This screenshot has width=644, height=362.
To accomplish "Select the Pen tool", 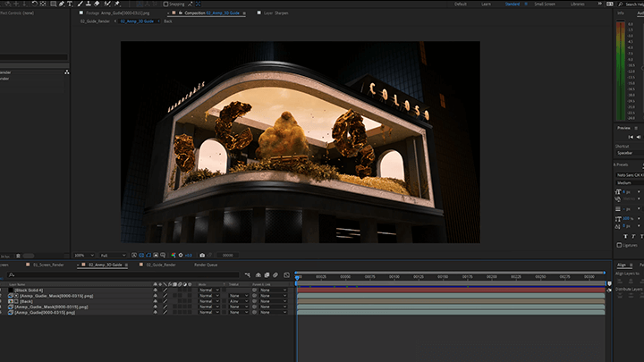I will (61, 4).
